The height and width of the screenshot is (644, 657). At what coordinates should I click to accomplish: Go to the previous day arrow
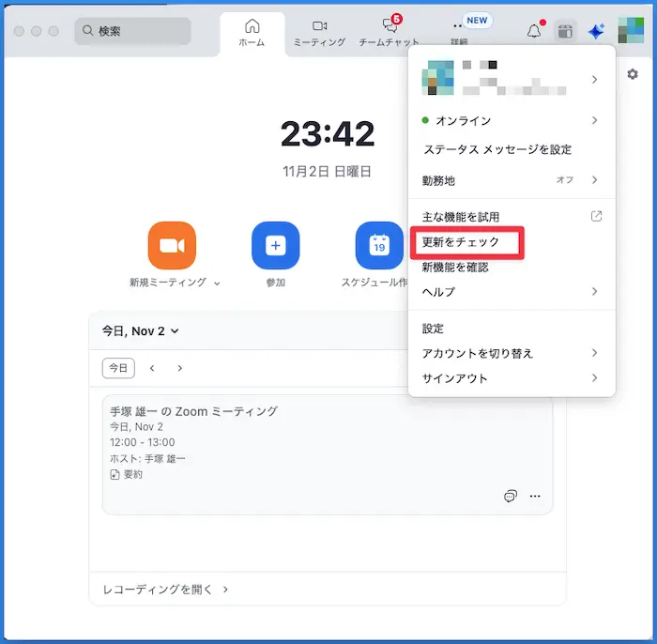click(x=152, y=368)
